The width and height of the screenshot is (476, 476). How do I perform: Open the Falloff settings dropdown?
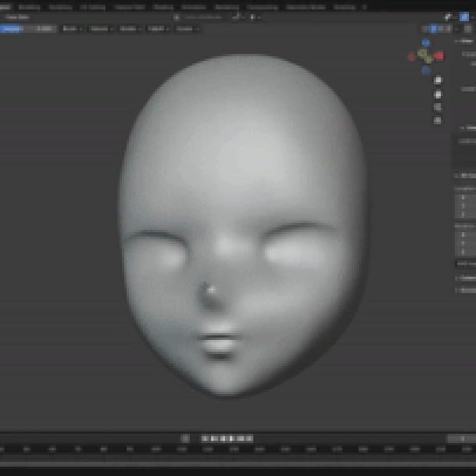(x=158, y=29)
